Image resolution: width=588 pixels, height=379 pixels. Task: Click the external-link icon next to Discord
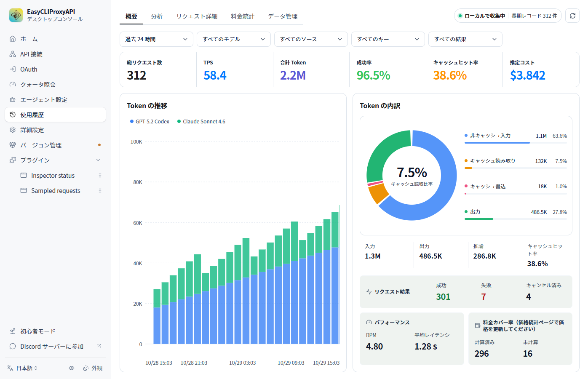[x=99, y=346]
